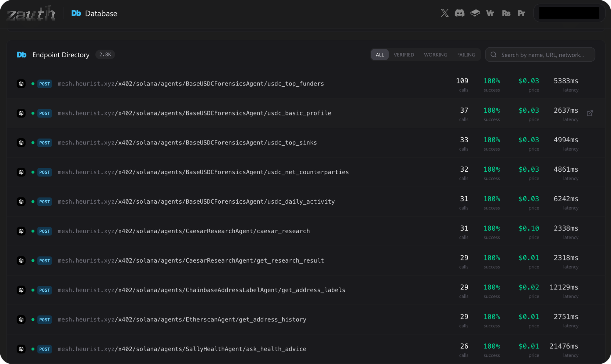The height and width of the screenshot is (364, 611).
Task: Open the get_research_result endpoint URL
Action: coord(191,260)
